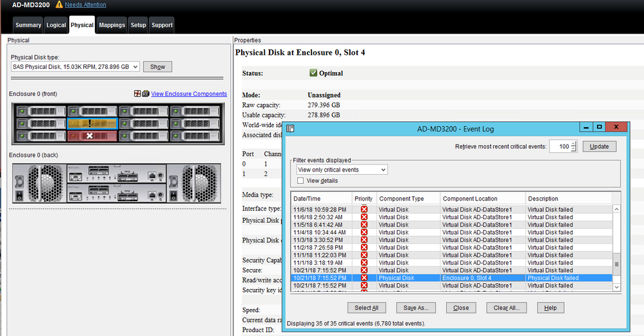Sort by the Date/Time column header
Image resolution: width=644 pixels, height=336 pixels.
pyautogui.click(x=321, y=199)
